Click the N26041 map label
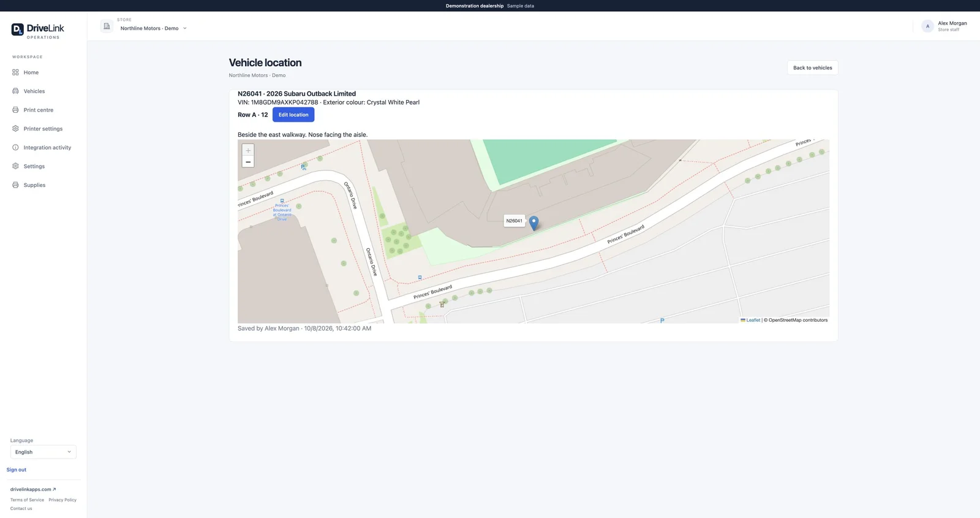The image size is (980, 518). [514, 221]
